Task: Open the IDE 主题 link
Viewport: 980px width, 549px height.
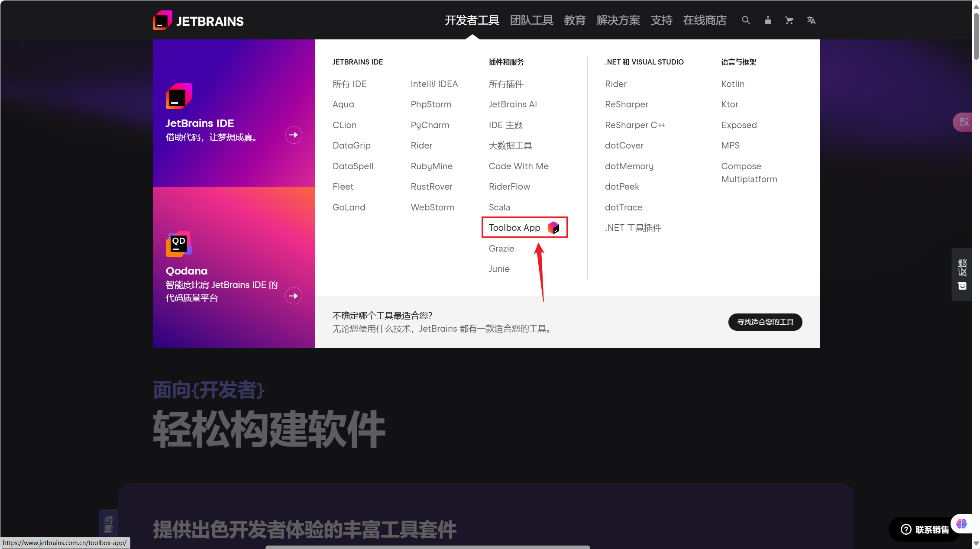Action: [506, 125]
